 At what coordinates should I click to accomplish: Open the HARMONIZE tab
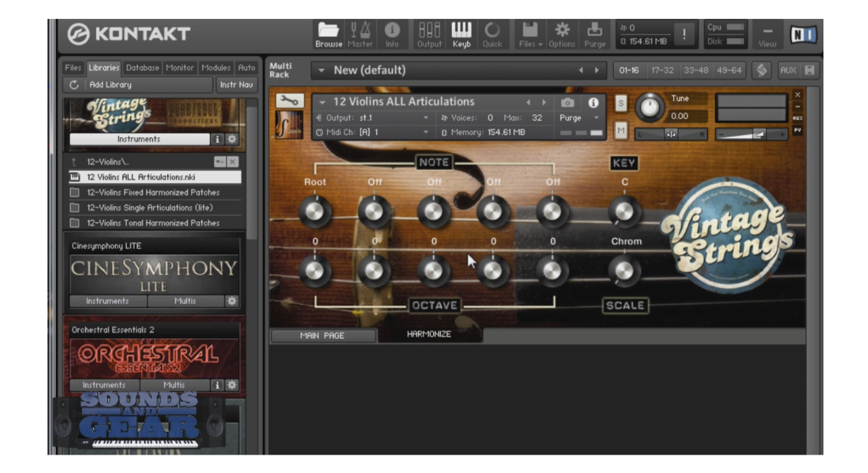(429, 334)
